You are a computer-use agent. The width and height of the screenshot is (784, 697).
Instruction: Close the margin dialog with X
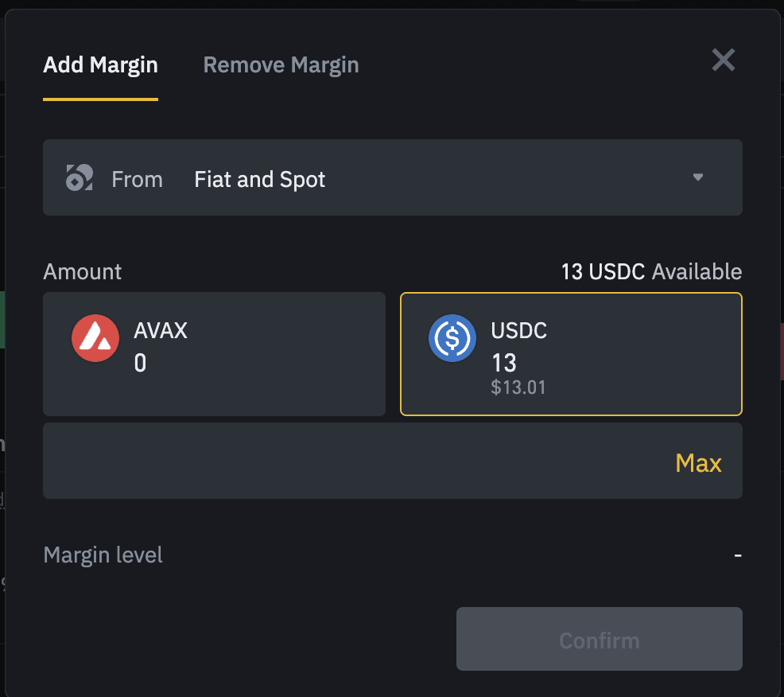[723, 60]
